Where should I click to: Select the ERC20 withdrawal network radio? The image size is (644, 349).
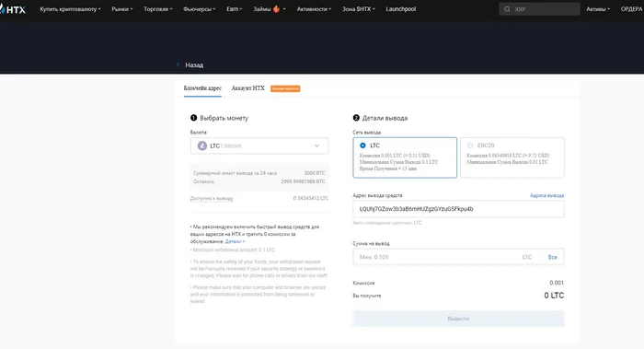(x=470, y=145)
